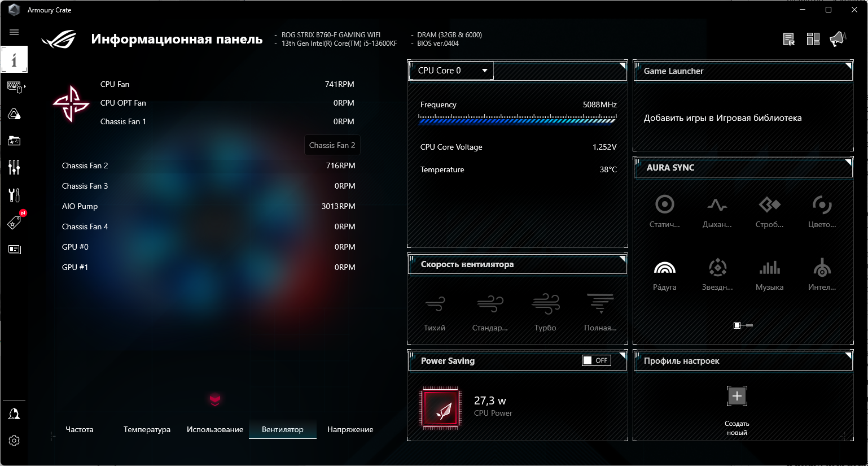
Task: Set fan speed to Silent (Тихий)
Action: tap(435, 304)
